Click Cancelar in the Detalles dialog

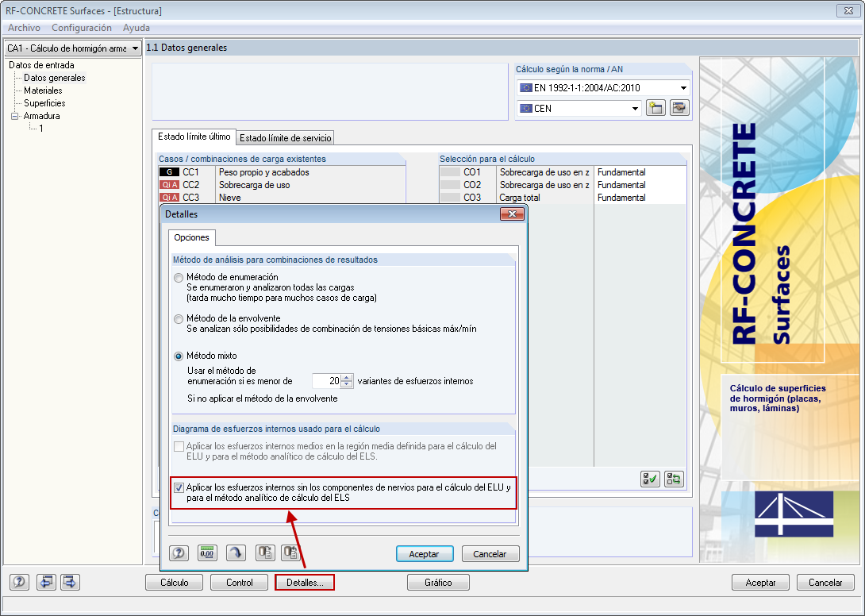[490, 553]
